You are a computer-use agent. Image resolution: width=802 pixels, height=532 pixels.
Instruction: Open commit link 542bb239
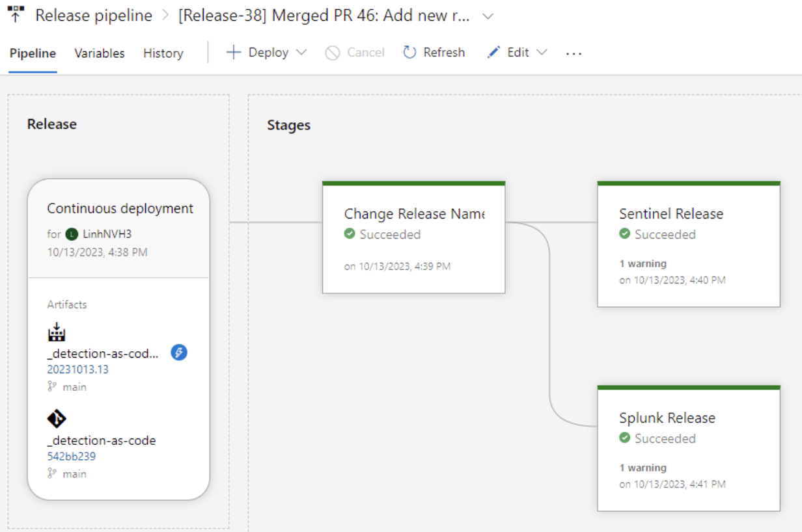(x=72, y=457)
